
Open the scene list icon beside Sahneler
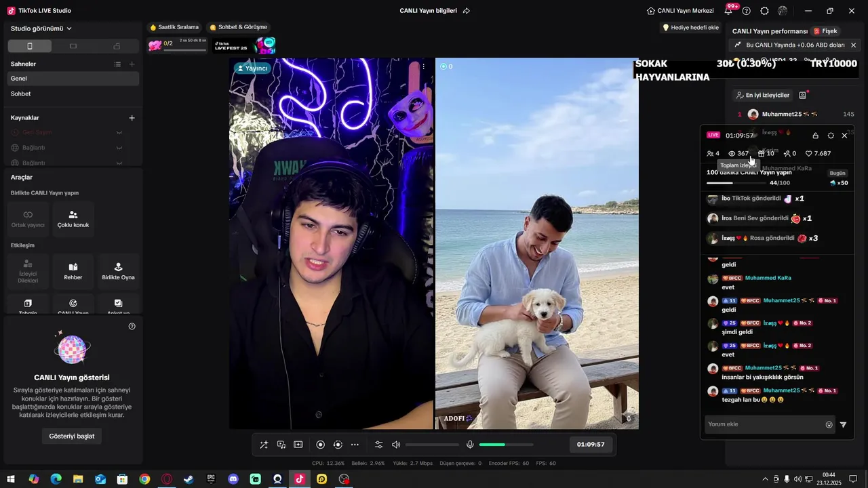[x=117, y=64]
